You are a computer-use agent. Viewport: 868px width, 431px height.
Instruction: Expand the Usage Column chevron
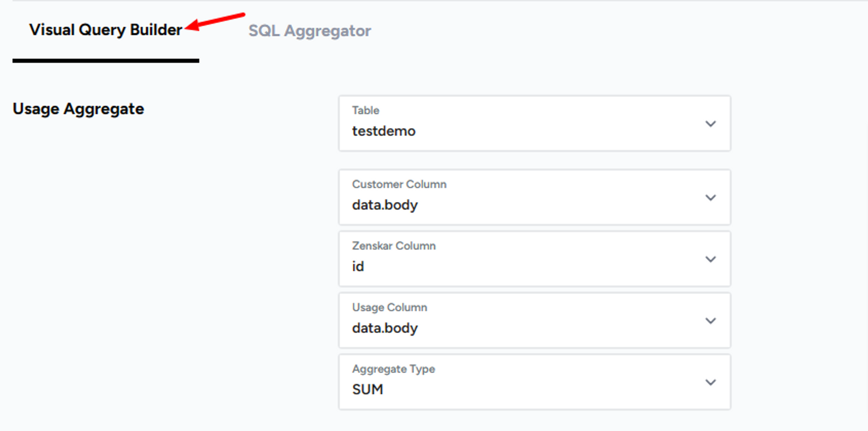click(710, 321)
